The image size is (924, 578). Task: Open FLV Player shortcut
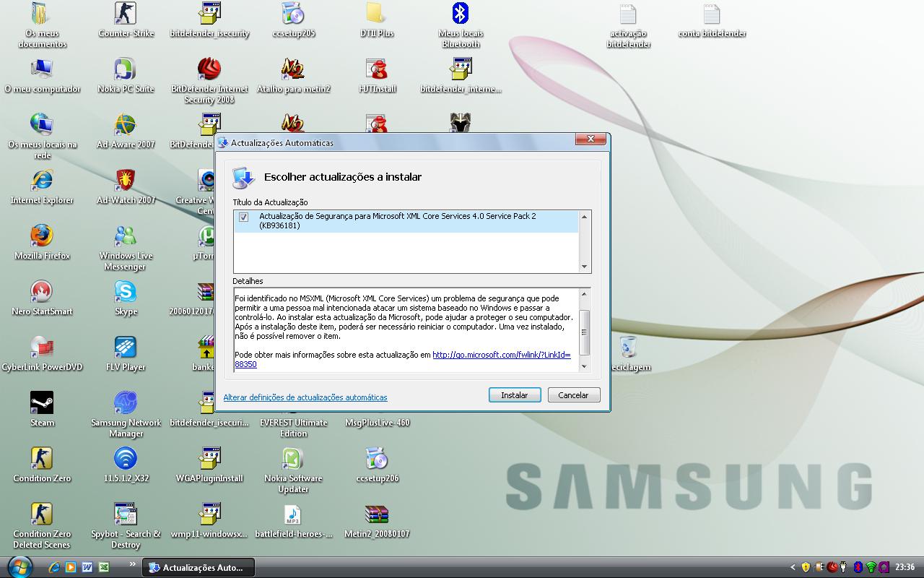tap(126, 353)
